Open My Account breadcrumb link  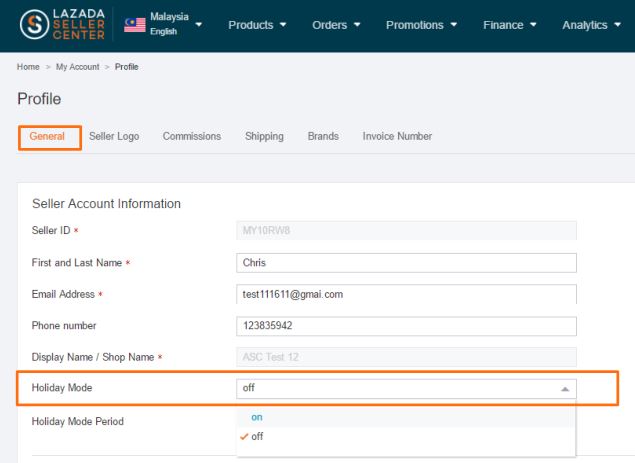click(x=77, y=67)
